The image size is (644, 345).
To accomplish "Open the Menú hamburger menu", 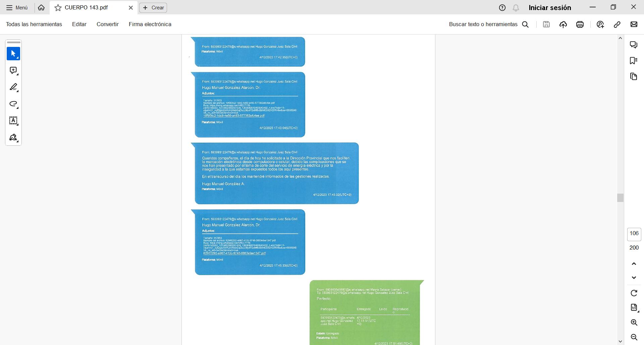I will pyautogui.click(x=17, y=7).
